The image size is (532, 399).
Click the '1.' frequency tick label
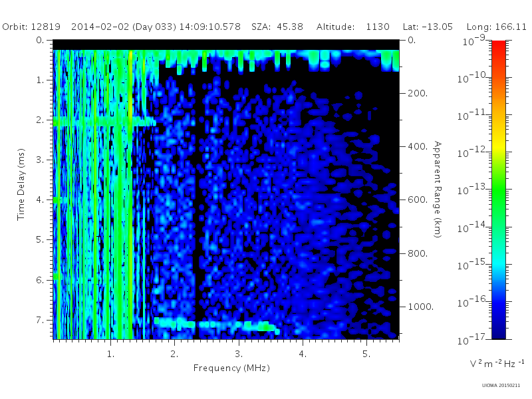point(110,354)
